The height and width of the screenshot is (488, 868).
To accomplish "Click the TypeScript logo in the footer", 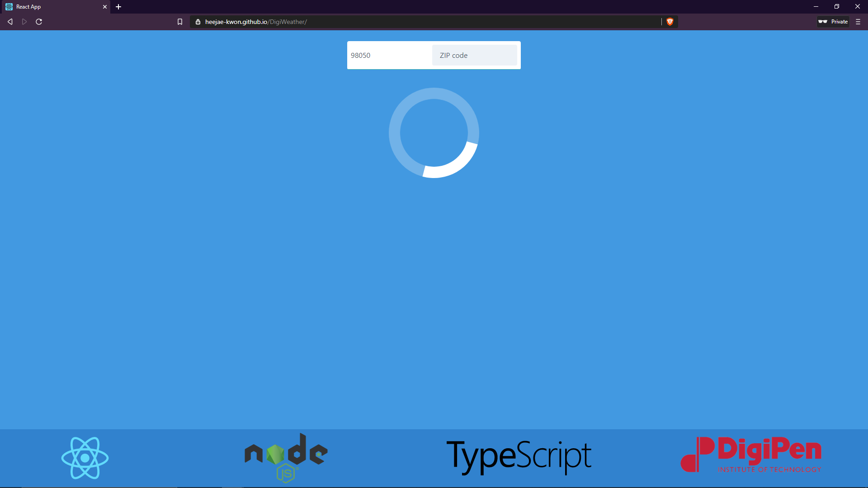I will [519, 457].
